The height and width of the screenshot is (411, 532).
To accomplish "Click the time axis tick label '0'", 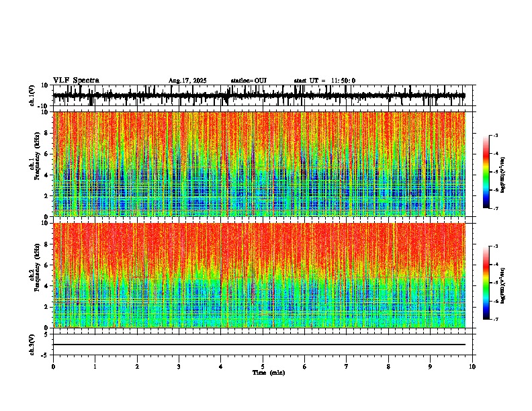I will [53, 367].
